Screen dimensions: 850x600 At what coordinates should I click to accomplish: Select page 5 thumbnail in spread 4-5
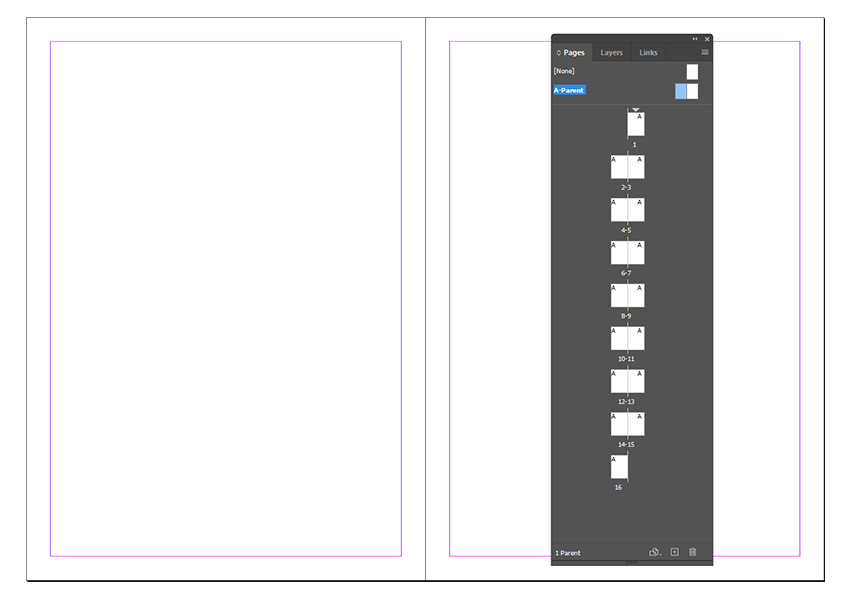[636, 210]
